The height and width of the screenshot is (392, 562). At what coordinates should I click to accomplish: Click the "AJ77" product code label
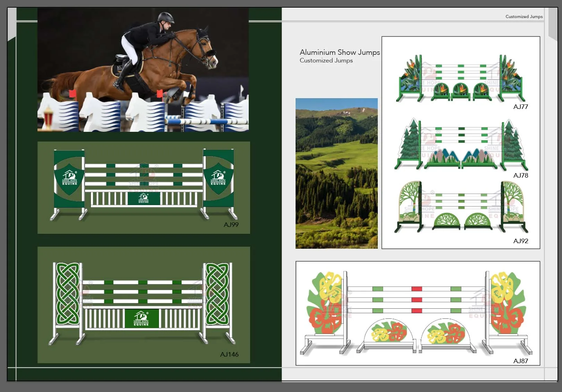(520, 107)
